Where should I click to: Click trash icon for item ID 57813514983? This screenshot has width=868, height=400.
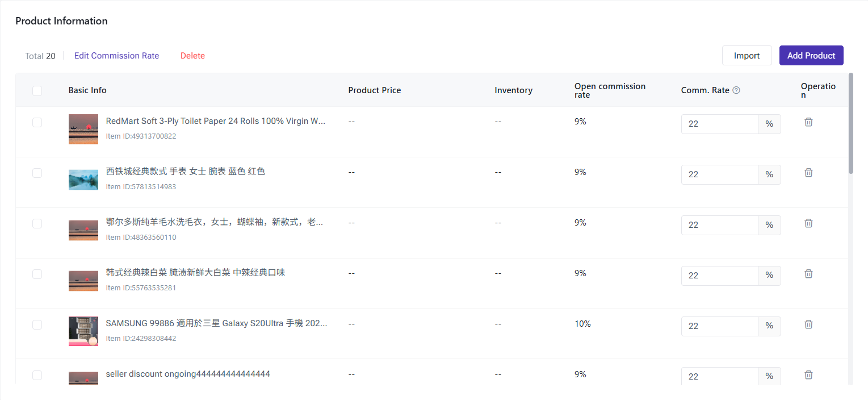pyautogui.click(x=808, y=173)
